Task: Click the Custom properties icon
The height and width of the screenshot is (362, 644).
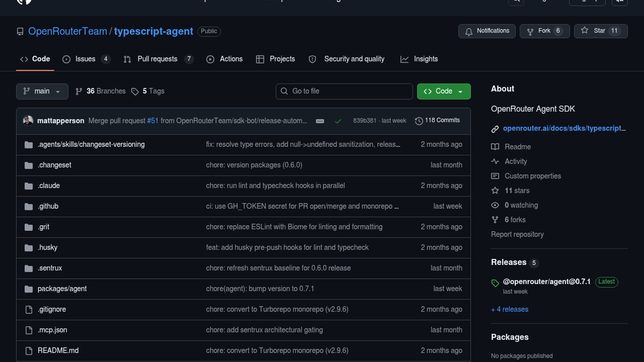Action: [x=495, y=176]
